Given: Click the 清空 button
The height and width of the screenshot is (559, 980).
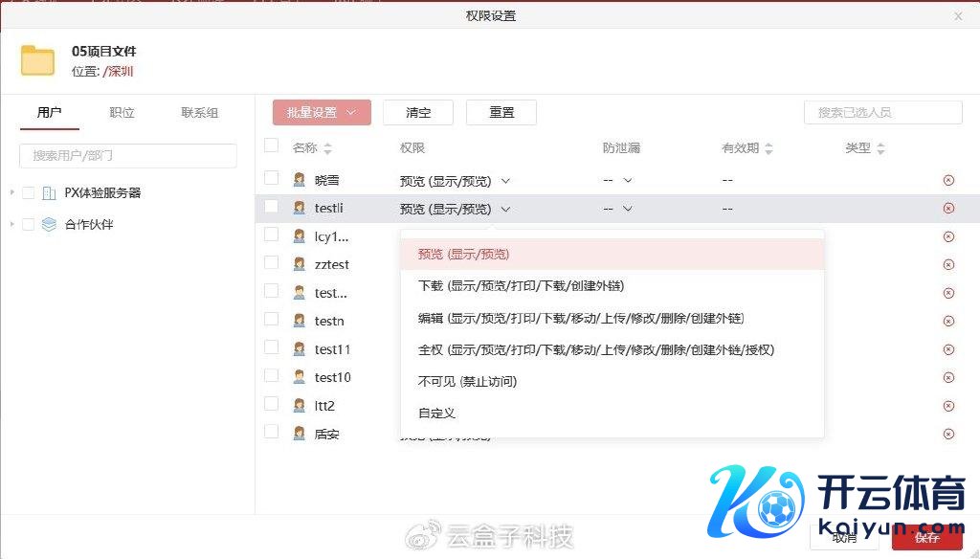Looking at the screenshot, I should tap(418, 113).
